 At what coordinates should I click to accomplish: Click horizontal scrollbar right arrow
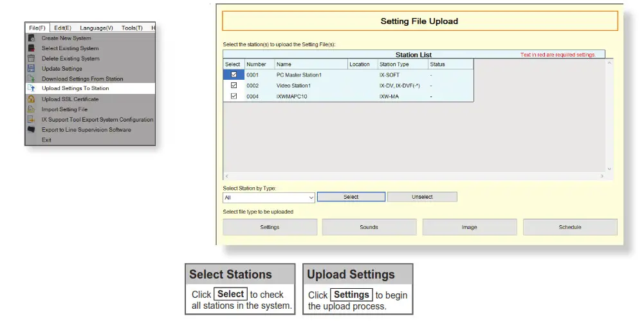point(602,176)
